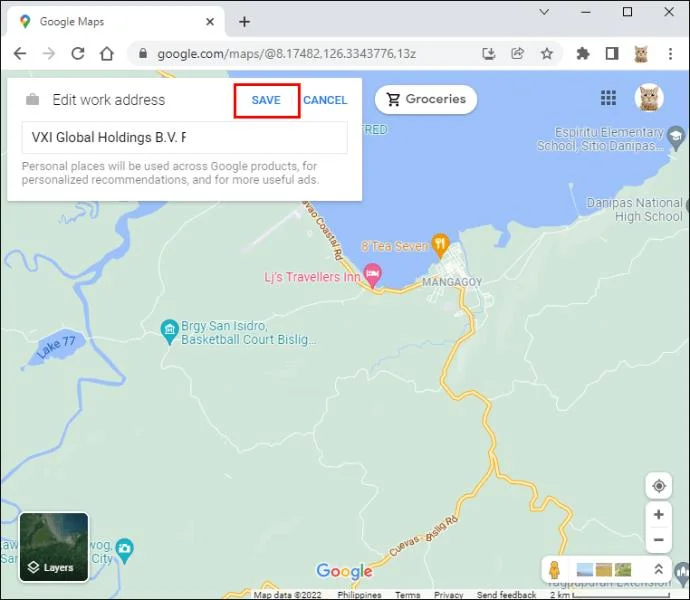Click the Cuevas - Bislig Rd label

(423, 536)
